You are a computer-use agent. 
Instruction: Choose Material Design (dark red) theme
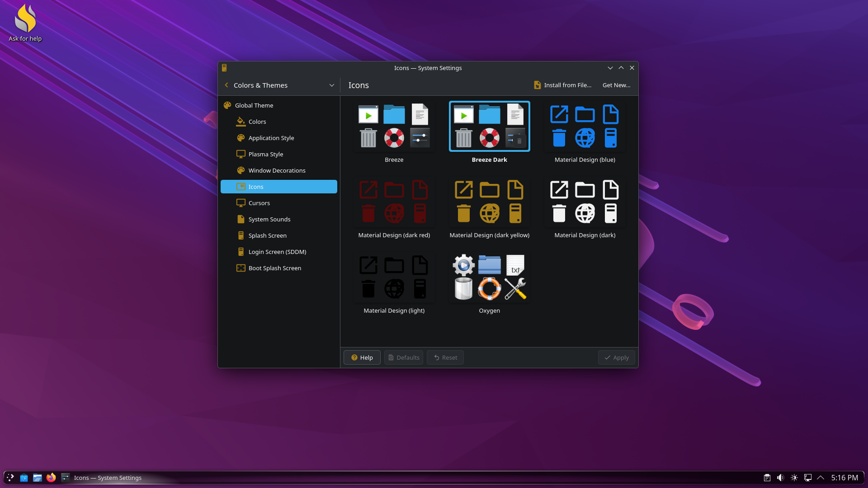pos(394,208)
